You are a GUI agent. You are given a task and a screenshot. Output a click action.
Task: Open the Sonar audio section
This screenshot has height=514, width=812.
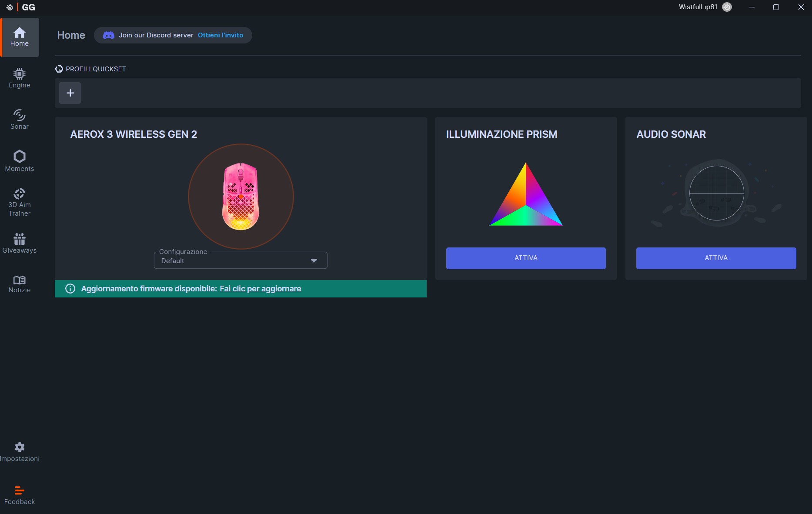tap(20, 120)
